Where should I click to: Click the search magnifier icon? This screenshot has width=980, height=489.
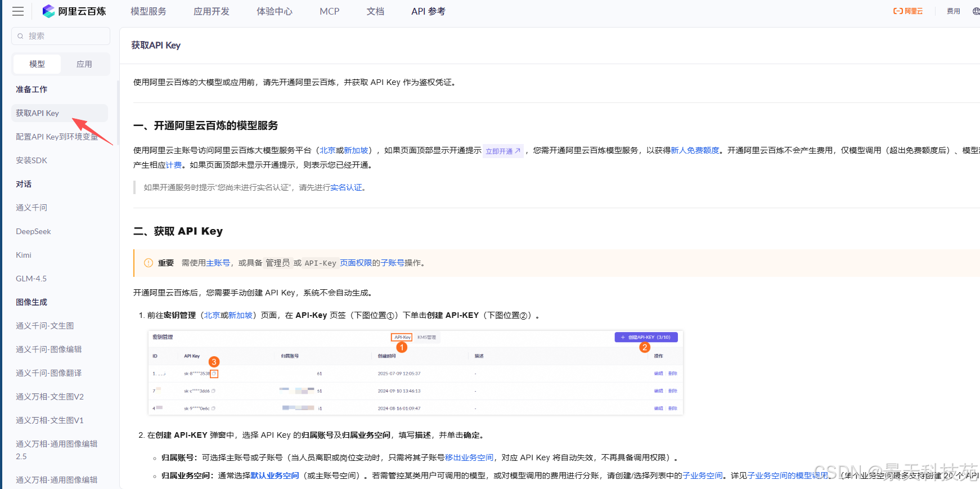[21, 36]
